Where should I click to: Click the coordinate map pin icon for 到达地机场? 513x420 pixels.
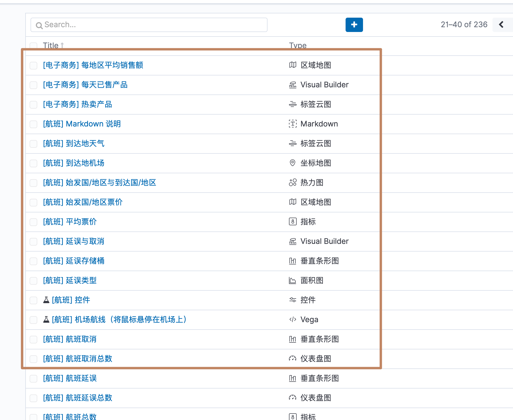pos(293,163)
